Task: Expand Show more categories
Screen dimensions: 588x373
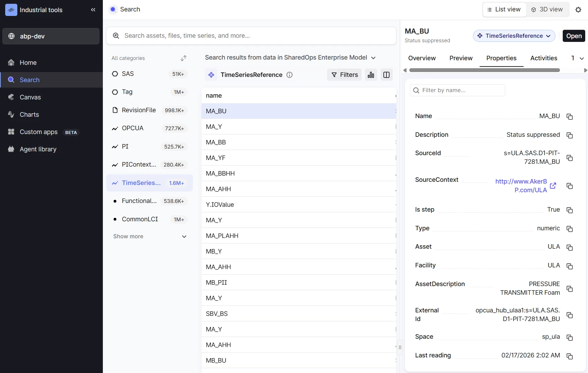Action: tap(150, 237)
